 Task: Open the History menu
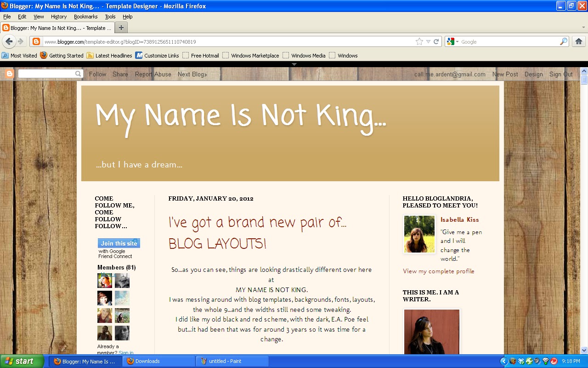coord(59,17)
